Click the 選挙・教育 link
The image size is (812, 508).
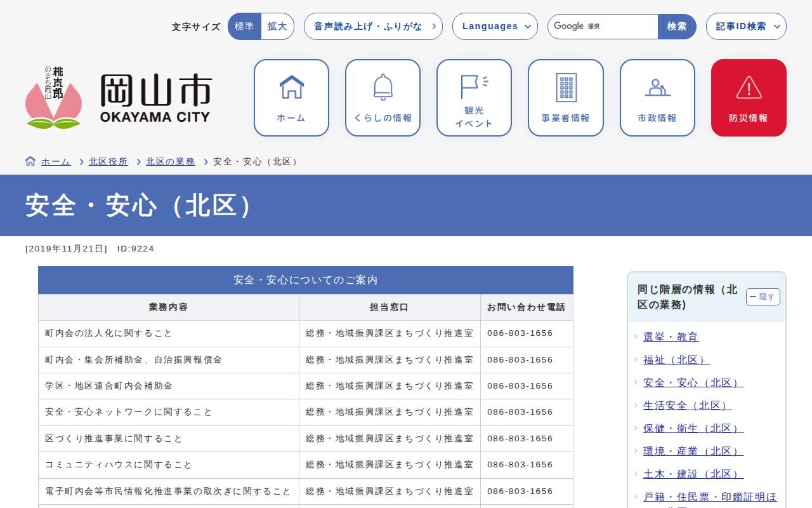[671, 337]
